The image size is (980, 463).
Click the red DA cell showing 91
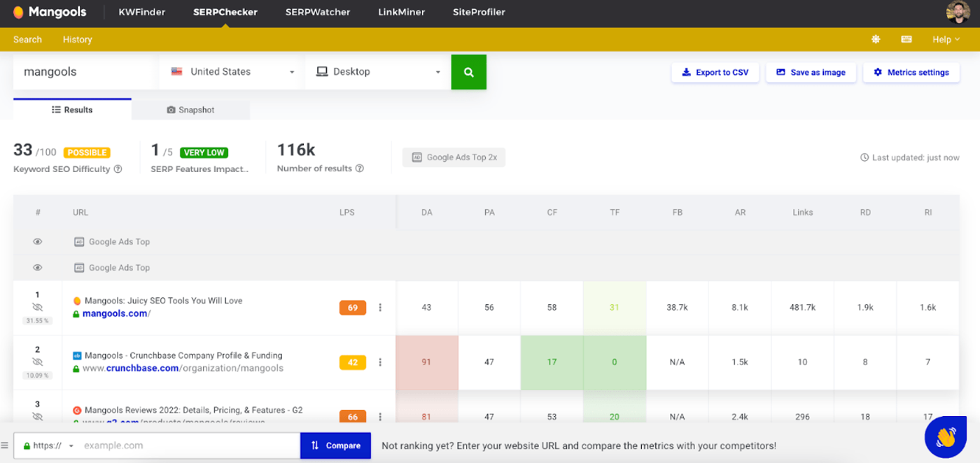pyautogui.click(x=427, y=362)
